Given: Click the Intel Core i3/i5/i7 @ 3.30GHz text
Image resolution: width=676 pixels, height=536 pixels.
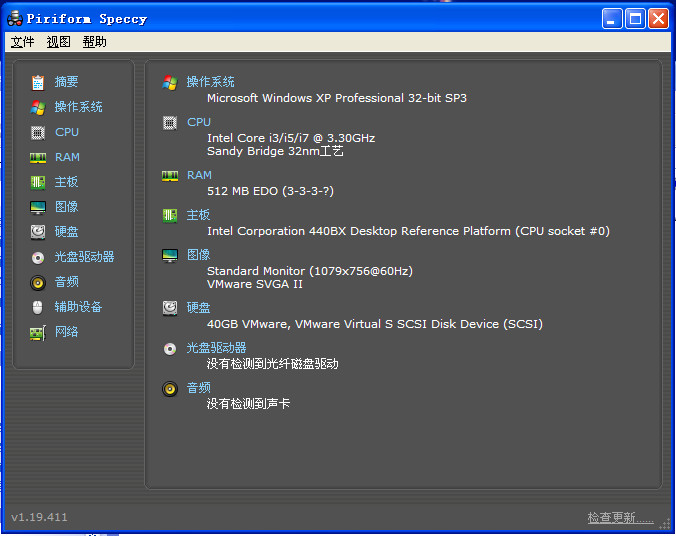Looking at the screenshot, I should pos(291,138).
